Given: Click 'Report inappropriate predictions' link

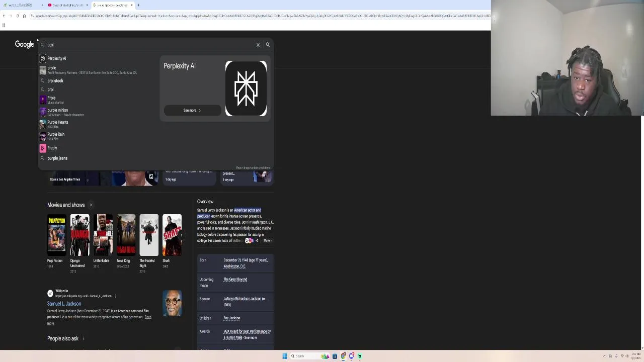Looking at the screenshot, I should (x=253, y=167).
